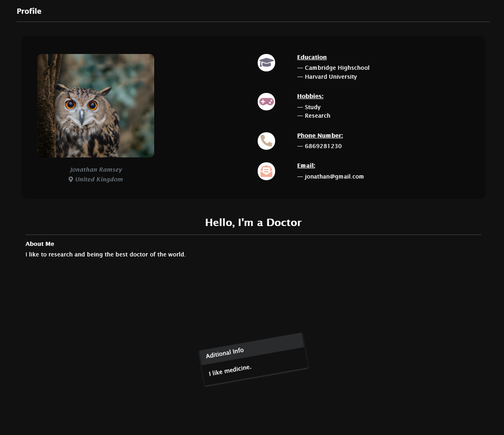Open the owl profile picture
Viewport: 504px width, 435px height.
click(96, 106)
